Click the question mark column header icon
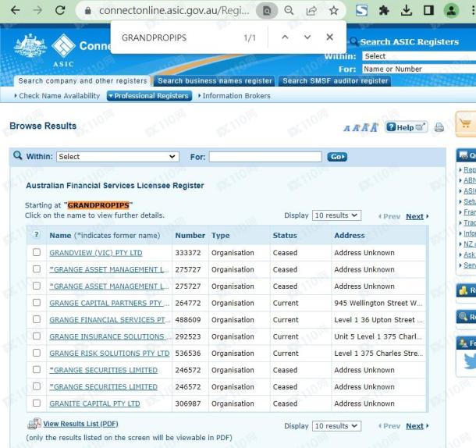 (x=37, y=234)
